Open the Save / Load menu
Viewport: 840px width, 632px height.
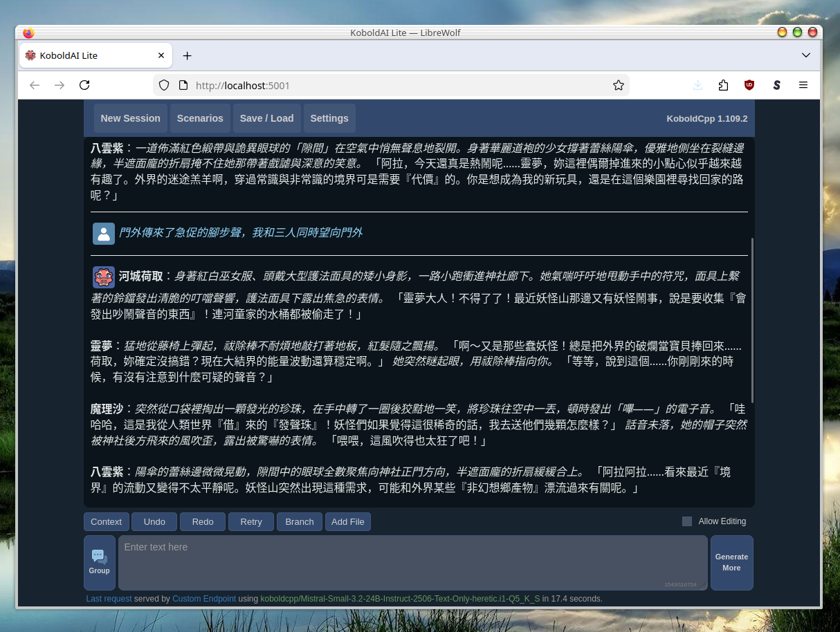tap(266, 118)
